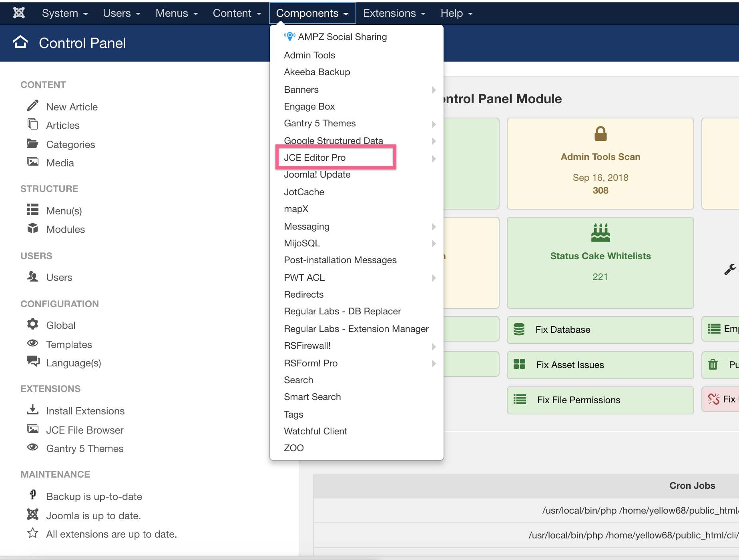Click the Media image icon
The height and width of the screenshot is (560, 739).
tap(33, 162)
